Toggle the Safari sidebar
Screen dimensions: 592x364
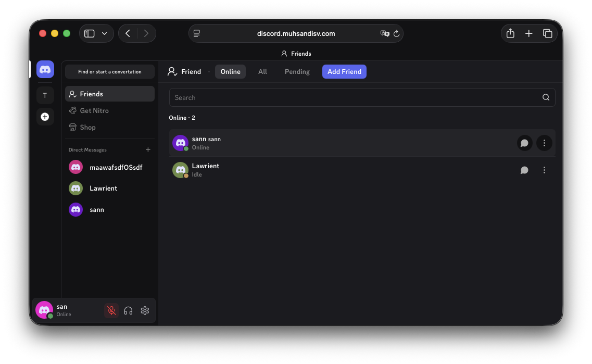(x=89, y=33)
